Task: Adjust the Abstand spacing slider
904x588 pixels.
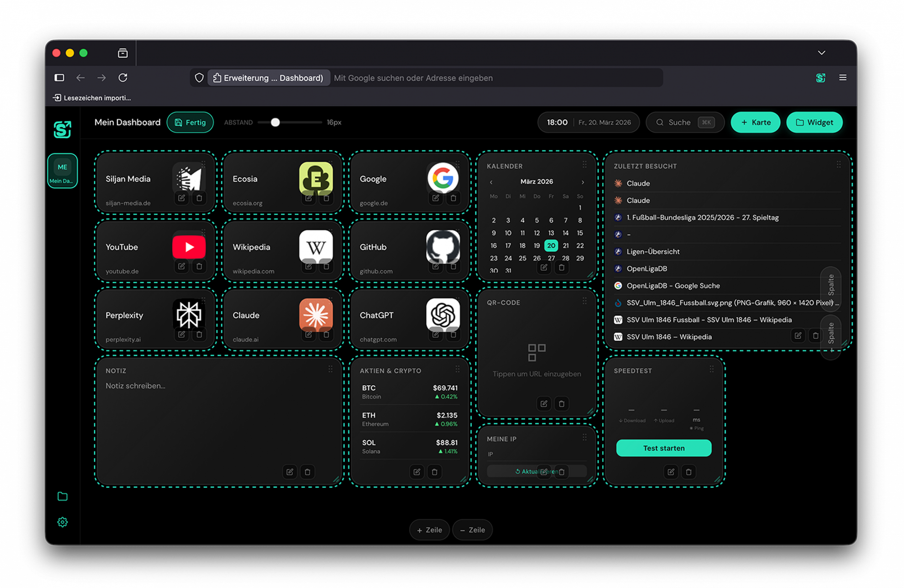Action: click(275, 122)
